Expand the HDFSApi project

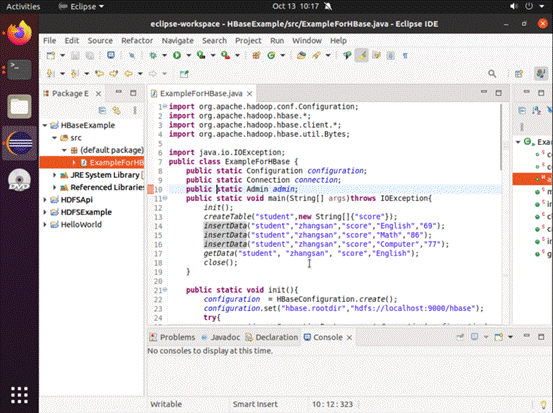click(x=45, y=200)
